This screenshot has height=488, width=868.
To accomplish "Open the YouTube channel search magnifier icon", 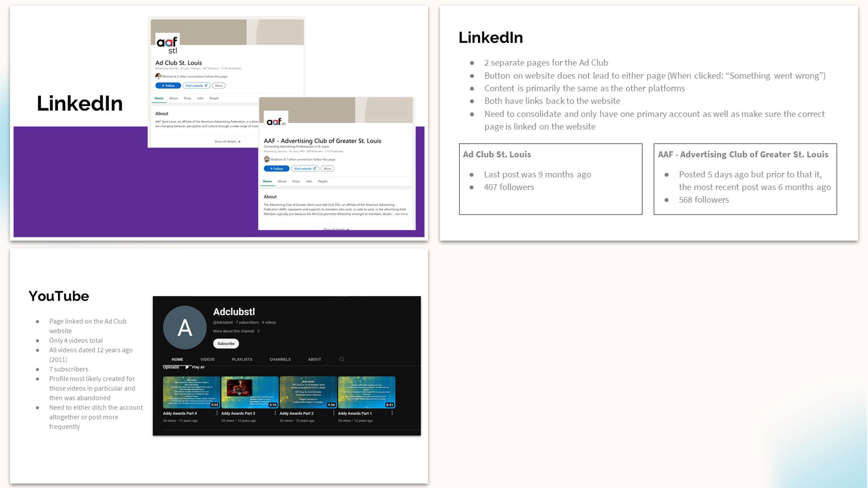I will tap(342, 359).
